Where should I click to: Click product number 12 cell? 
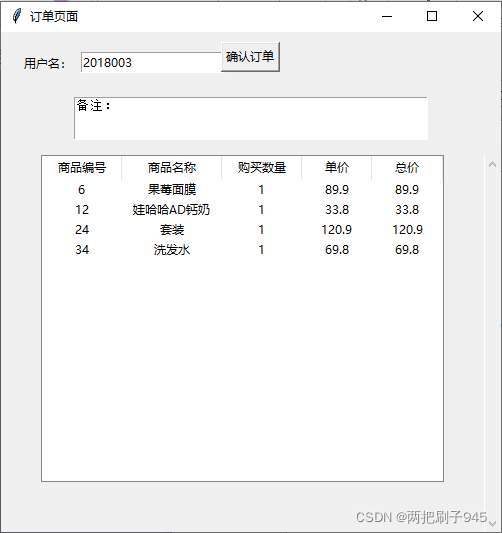(x=82, y=210)
